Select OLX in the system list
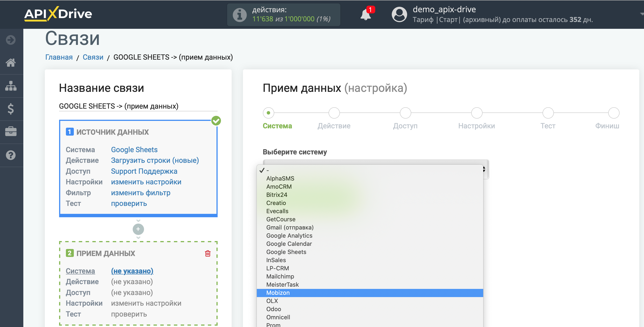This screenshot has height=327, width=644. pyautogui.click(x=370, y=301)
